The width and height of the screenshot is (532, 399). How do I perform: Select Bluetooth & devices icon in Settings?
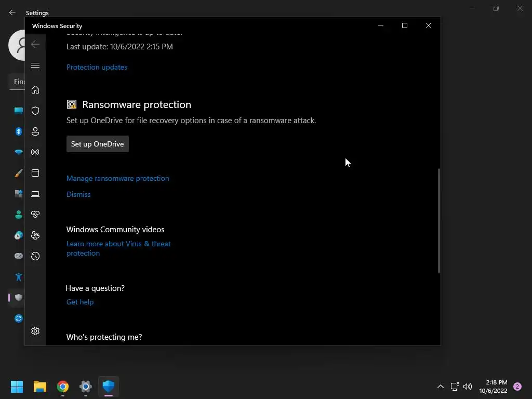point(19,131)
